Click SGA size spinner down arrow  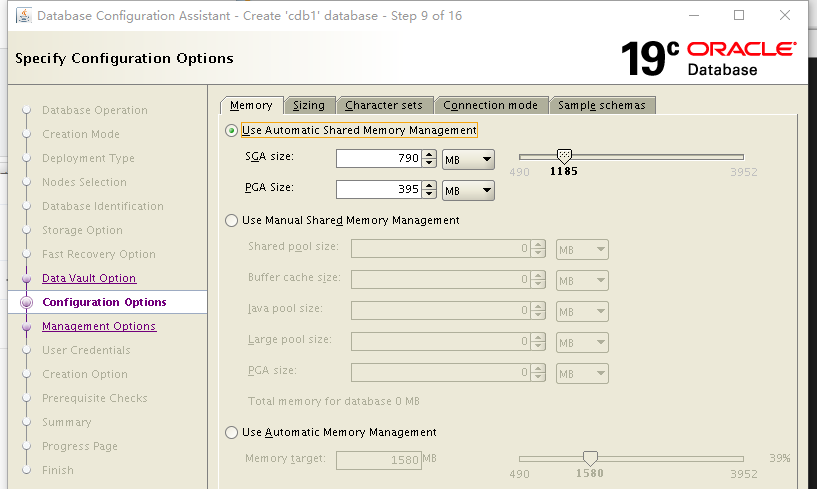(429, 163)
